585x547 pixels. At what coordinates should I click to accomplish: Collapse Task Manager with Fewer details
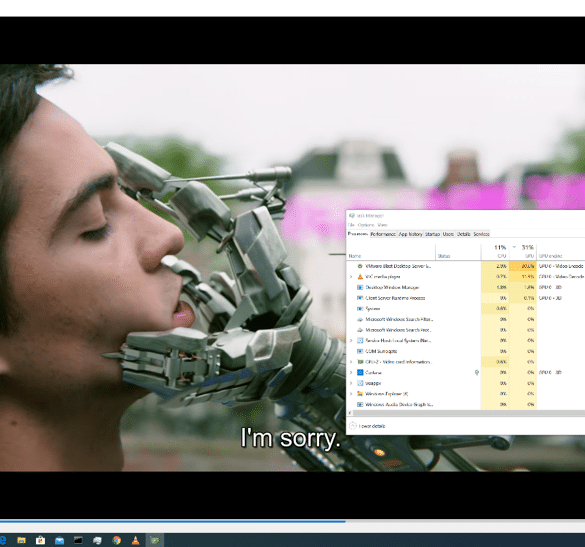[x=367, y=426]
